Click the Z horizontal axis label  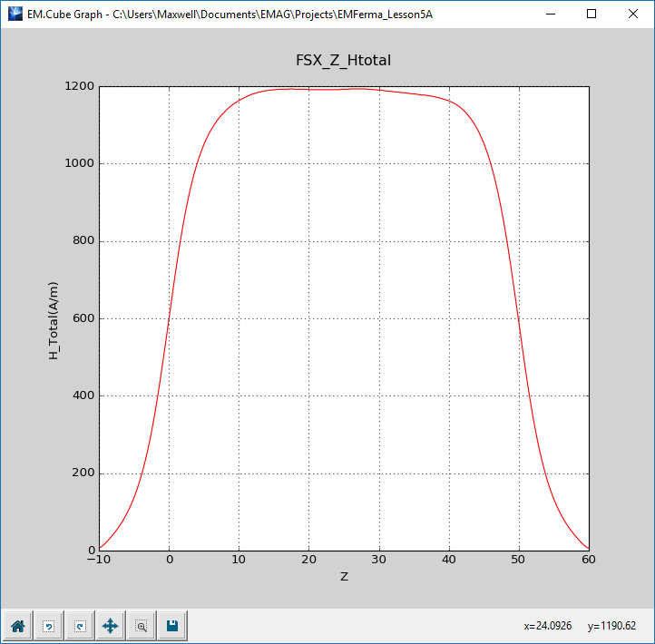[x=344, y=577]
